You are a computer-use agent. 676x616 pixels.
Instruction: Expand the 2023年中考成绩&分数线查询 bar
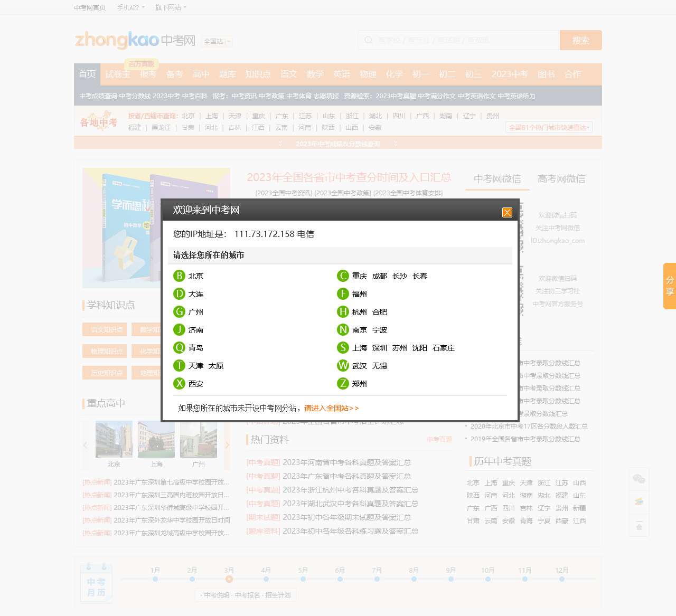click(338, 144)
